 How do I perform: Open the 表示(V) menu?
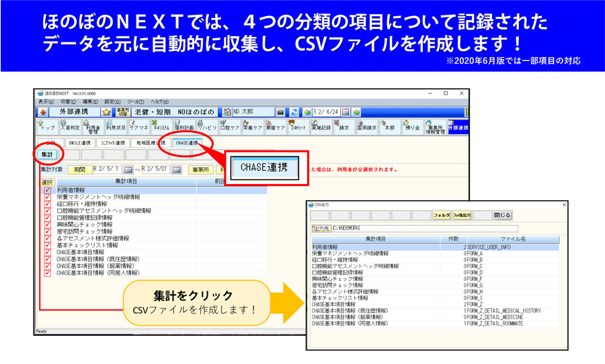point(46,102)
